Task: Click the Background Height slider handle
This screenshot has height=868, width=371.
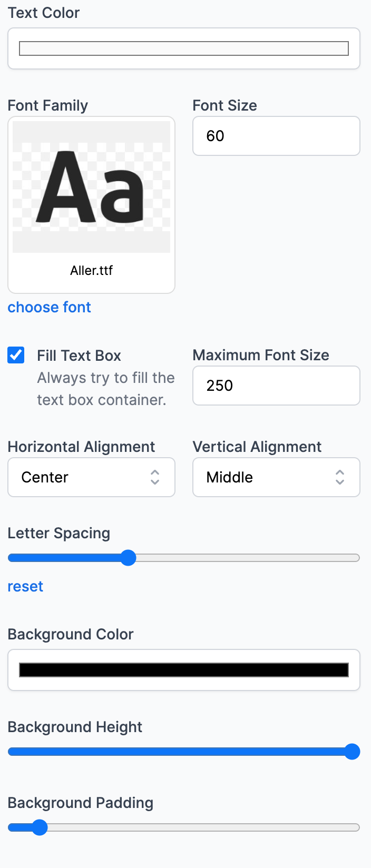Action: (352, 752)
